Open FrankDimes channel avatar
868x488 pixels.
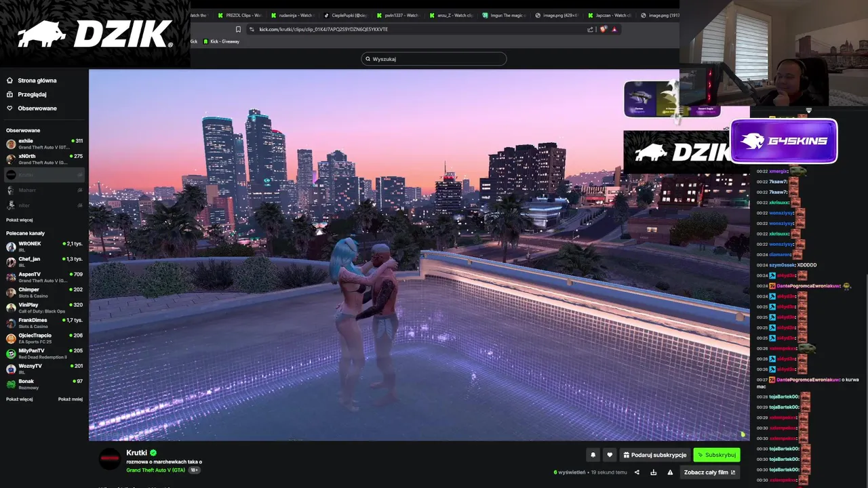(x=11, y=323)
